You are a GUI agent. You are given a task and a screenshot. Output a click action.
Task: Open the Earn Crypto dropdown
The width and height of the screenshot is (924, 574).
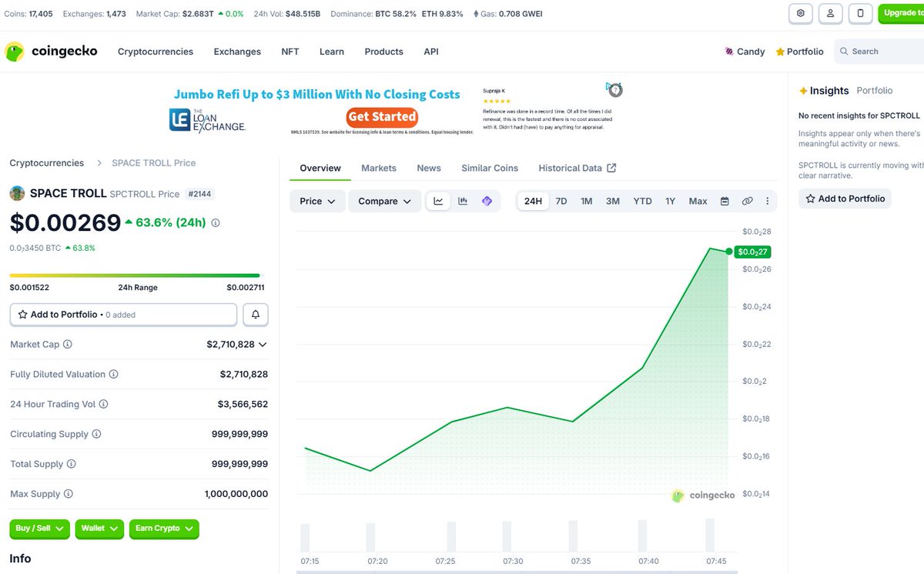pos(164,529)
